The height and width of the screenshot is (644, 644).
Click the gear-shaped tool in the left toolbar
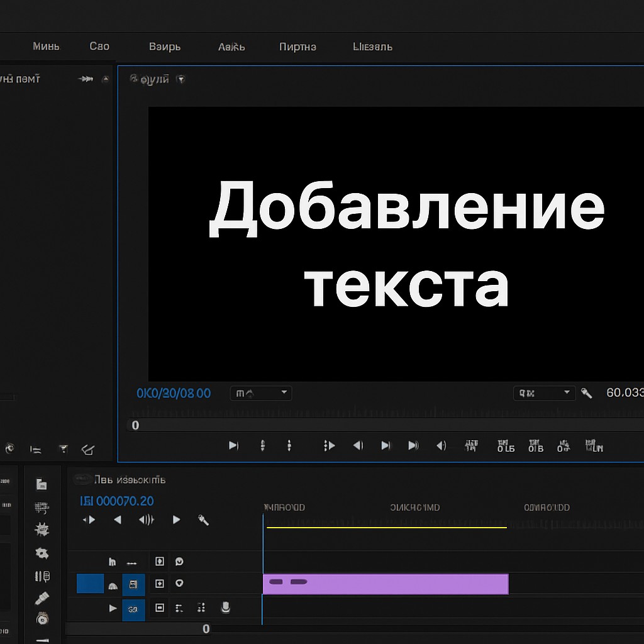click(x=42, y=553)
